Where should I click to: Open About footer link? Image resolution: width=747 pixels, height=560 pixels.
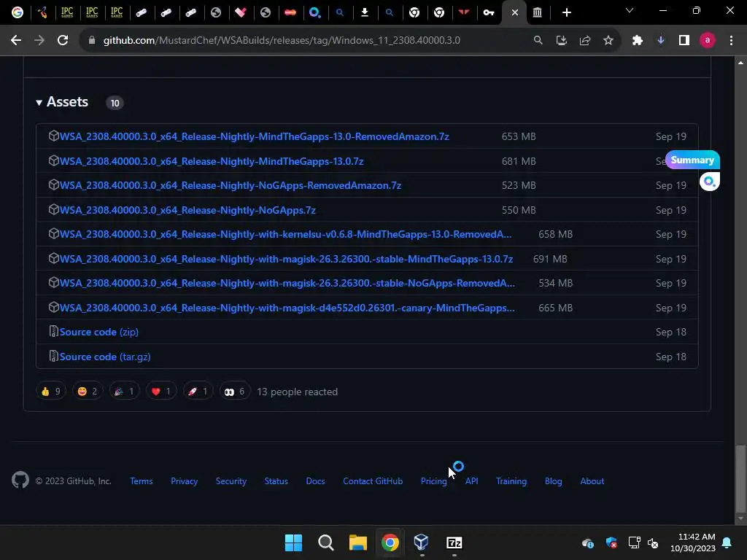click(592, 481)
